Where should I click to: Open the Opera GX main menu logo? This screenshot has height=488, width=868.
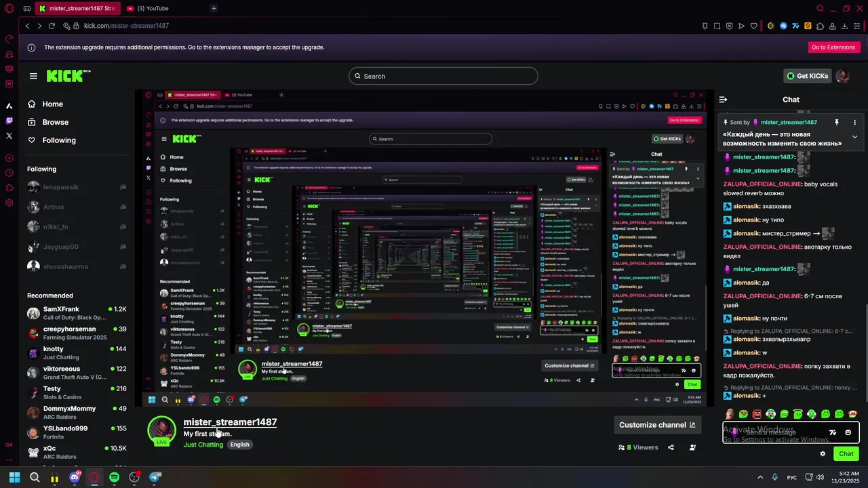pos(9,9)
